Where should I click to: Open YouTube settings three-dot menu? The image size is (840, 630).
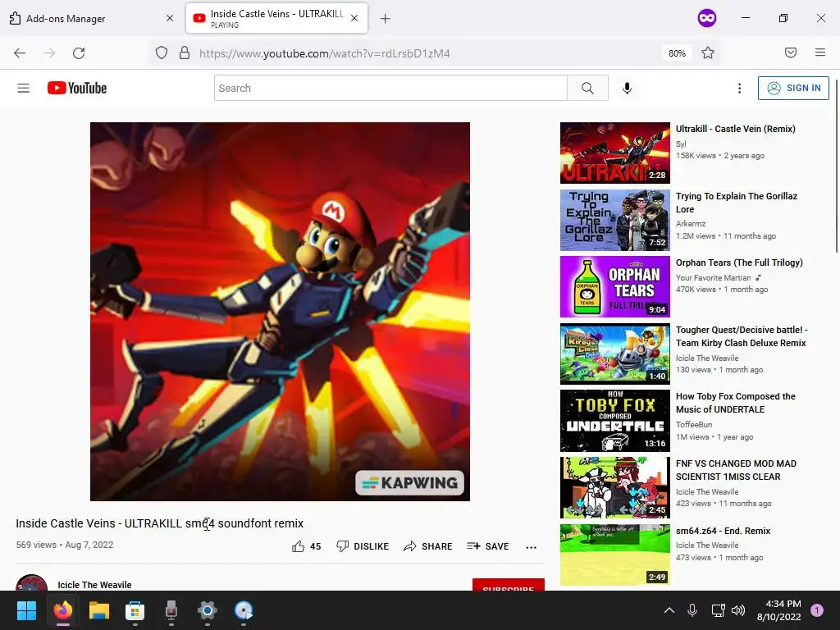click(739, 89)
